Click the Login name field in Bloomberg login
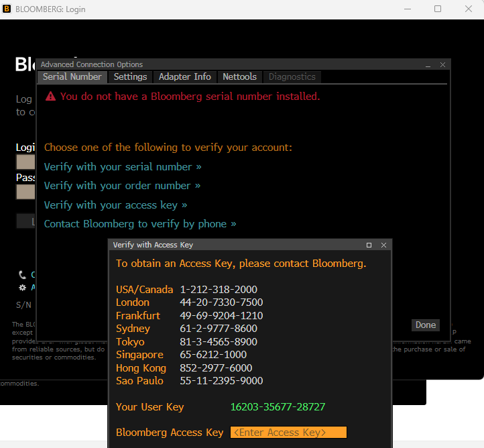The image size is (484, 448). [x=25, y=162]
